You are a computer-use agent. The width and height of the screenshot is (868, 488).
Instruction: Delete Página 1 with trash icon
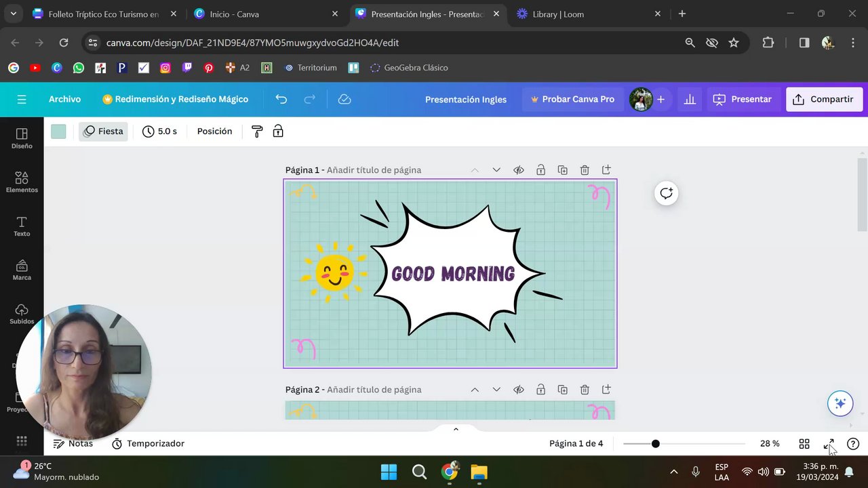click(x=585, y=170)
